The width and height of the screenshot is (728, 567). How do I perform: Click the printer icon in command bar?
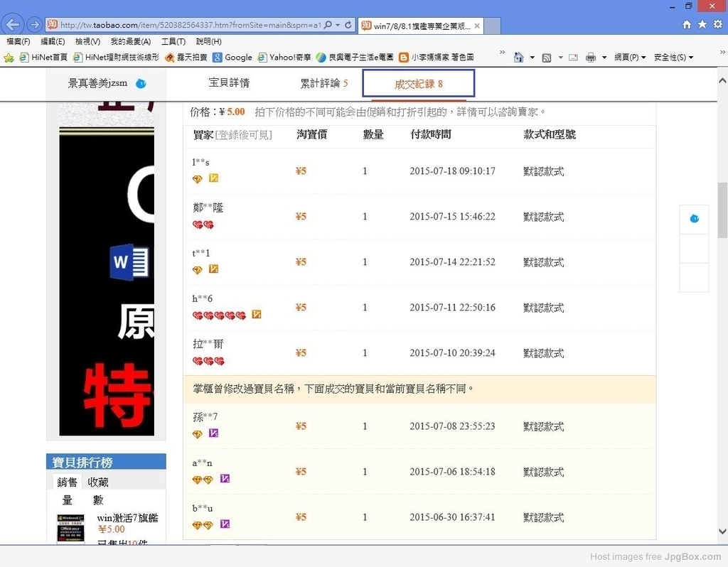pos(591,58)
